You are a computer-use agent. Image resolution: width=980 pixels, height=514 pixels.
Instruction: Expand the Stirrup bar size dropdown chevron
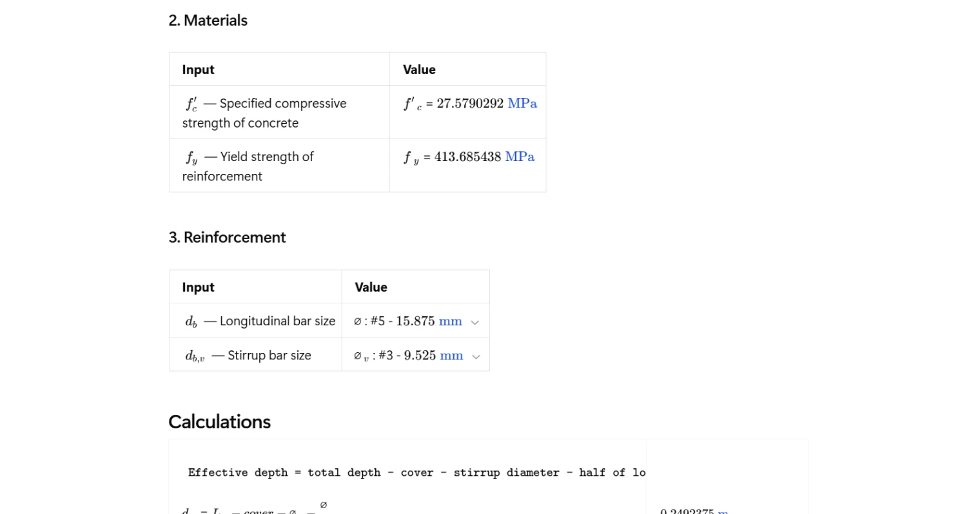tap(476, 356)
